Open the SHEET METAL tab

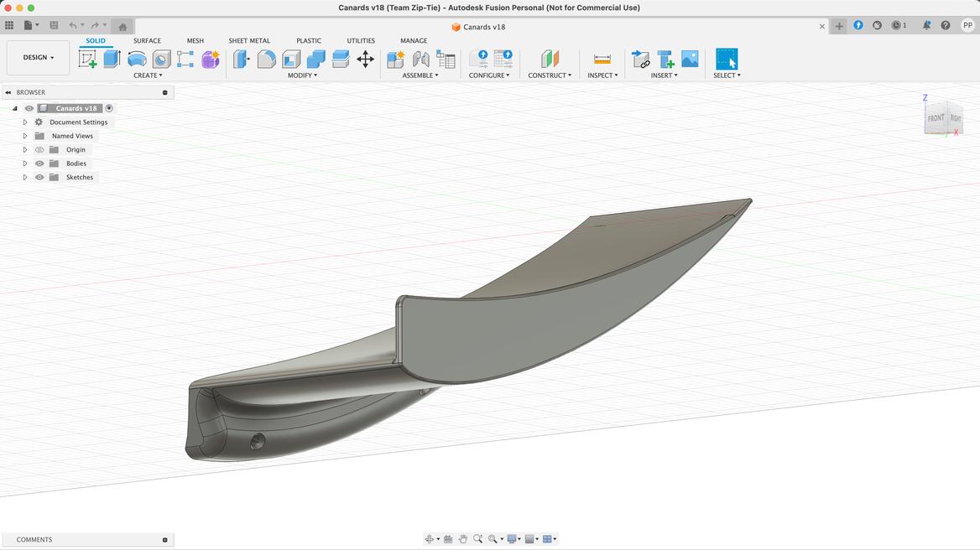click(x=249, y=40)
